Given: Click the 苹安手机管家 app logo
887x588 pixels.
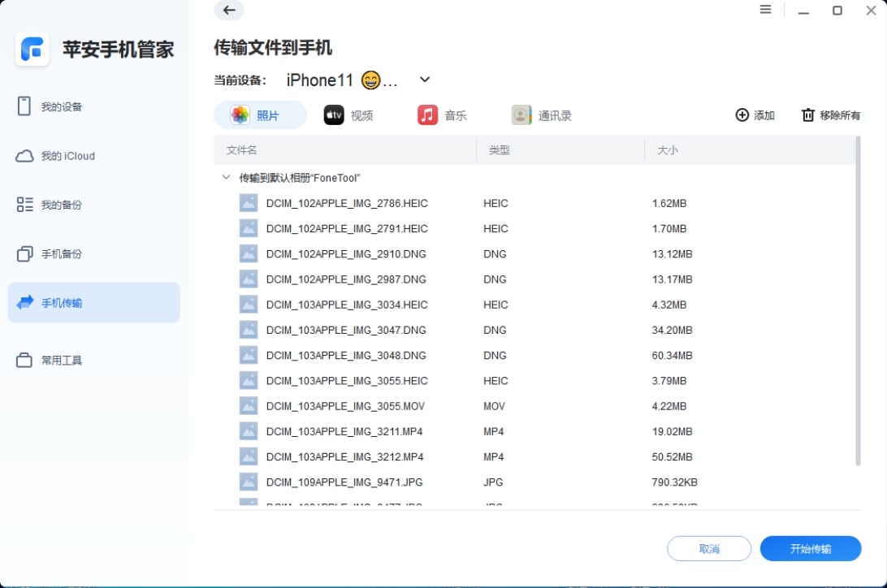Looking at the screenshot, I should coord(32,50).
